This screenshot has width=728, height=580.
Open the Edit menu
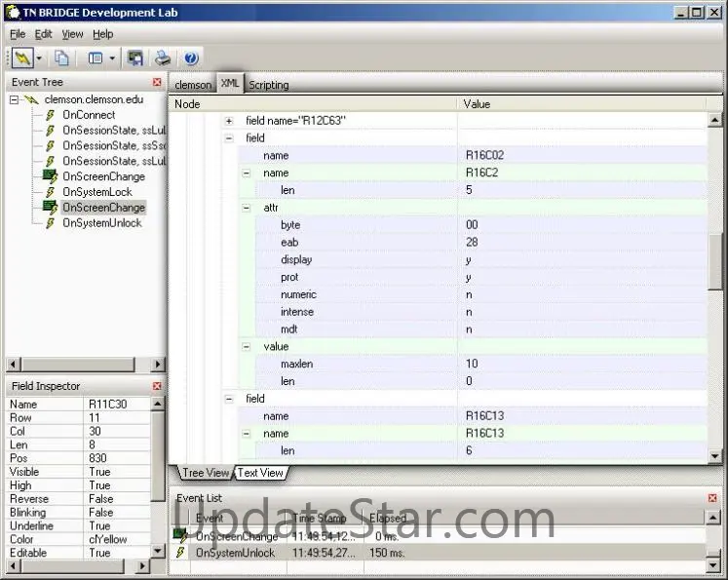[x=43, y=34]
